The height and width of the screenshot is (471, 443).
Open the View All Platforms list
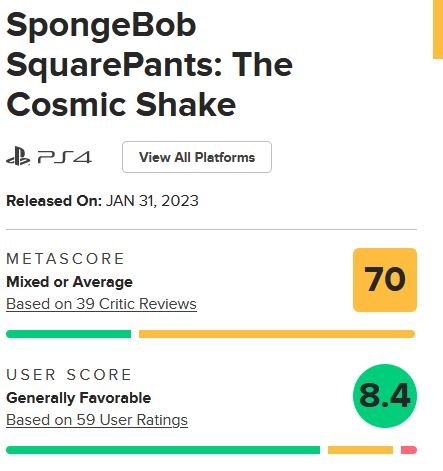(x=197, y=157)
